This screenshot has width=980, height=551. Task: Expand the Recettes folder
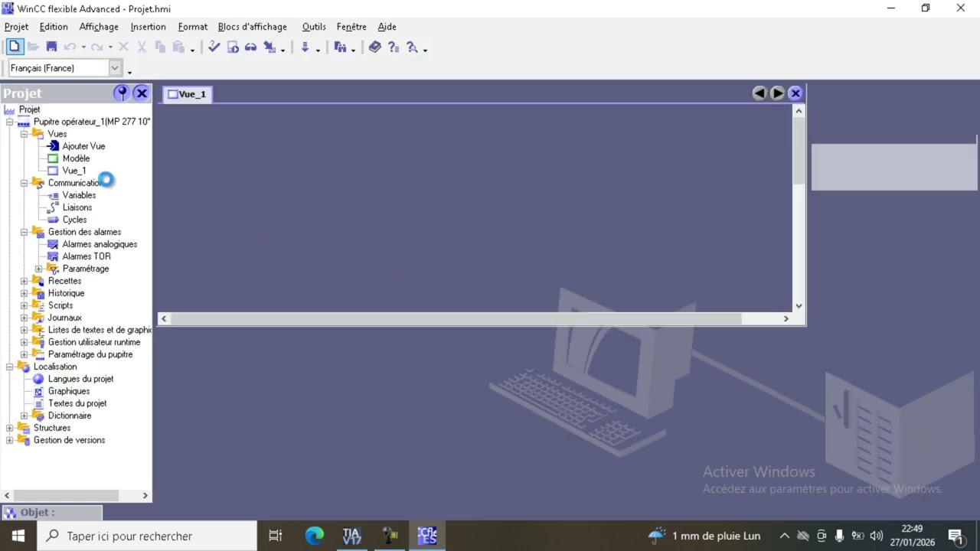[24, 281]
